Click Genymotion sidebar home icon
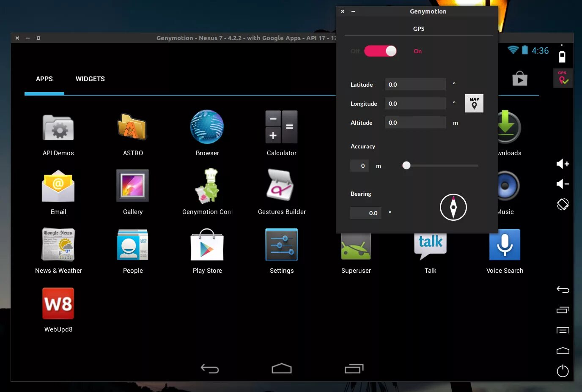This screenshot has height=392, width=582. [x=563, y=351]
